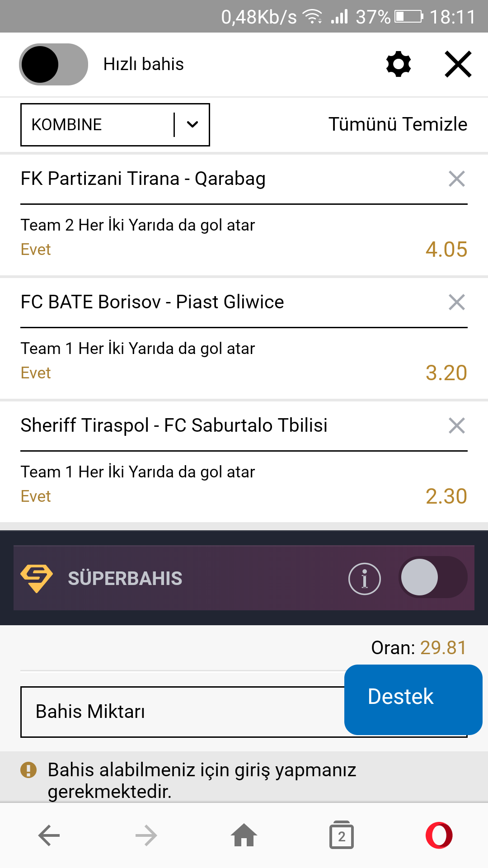This screenshot has height=868, width=488.
Task: Tap Tümünü Temizle to clear all
Action: [398, 124]
